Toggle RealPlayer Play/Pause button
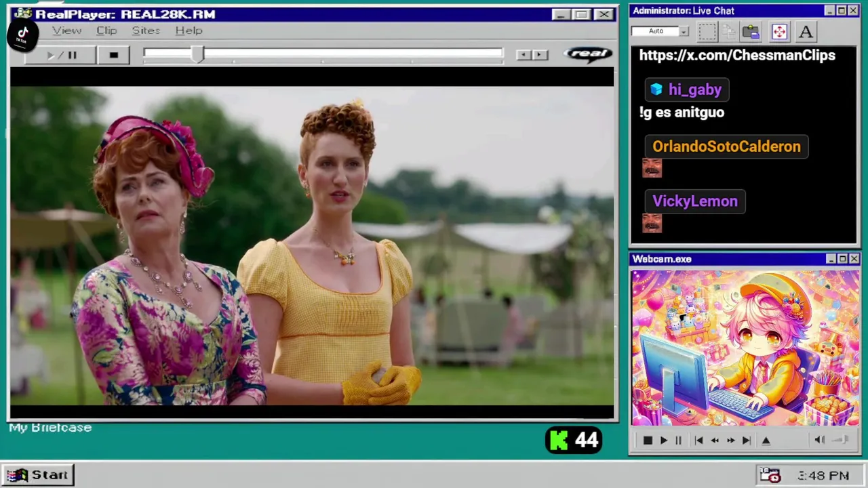Image resolution: width=868 pixels, height=488 pixels. [x=62, y=55]
